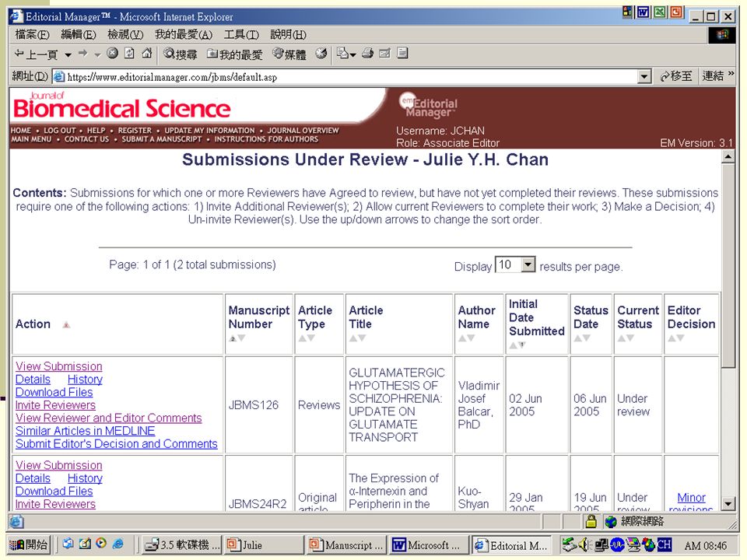This screenshot has height=560, width=747.
Task: Click the IE Forward arrow button
Action: [83, 54]
